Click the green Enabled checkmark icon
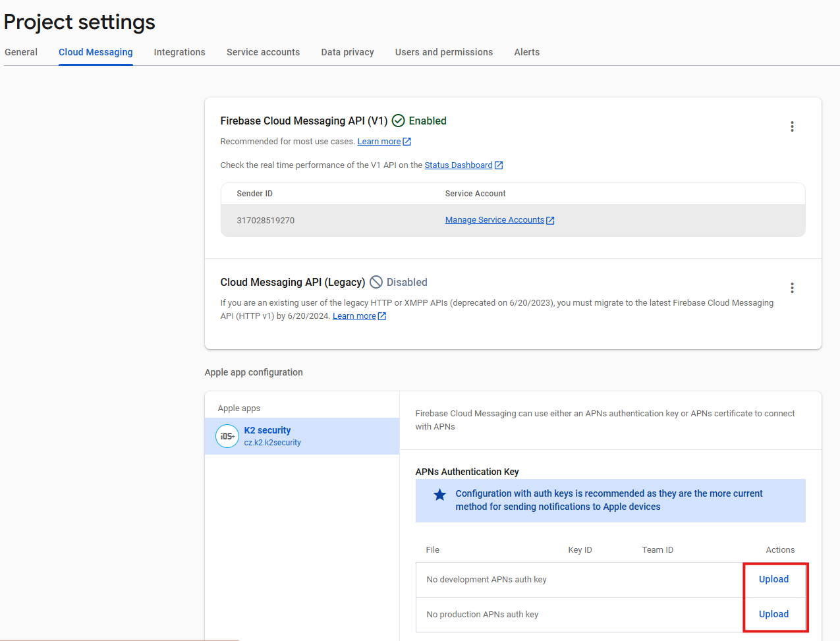 pos(399,121)
